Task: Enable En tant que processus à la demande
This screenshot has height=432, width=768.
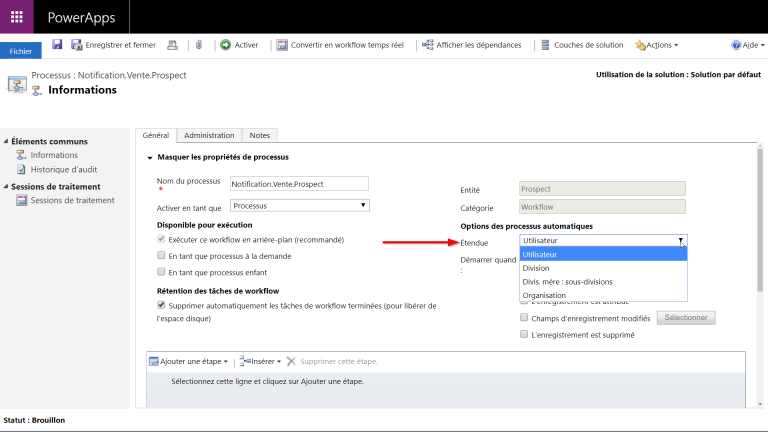Action: [161, 255]
